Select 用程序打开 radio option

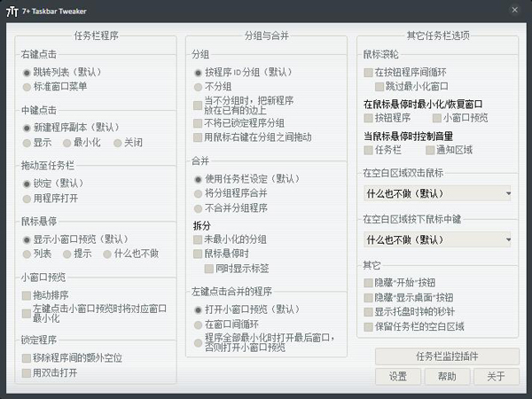tap(27, 199)
